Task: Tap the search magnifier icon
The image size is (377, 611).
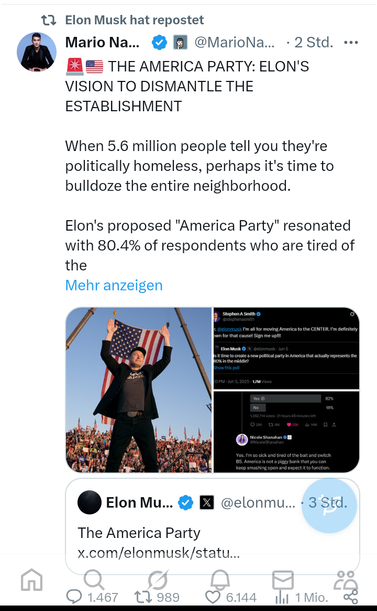Action: [94, 579]
